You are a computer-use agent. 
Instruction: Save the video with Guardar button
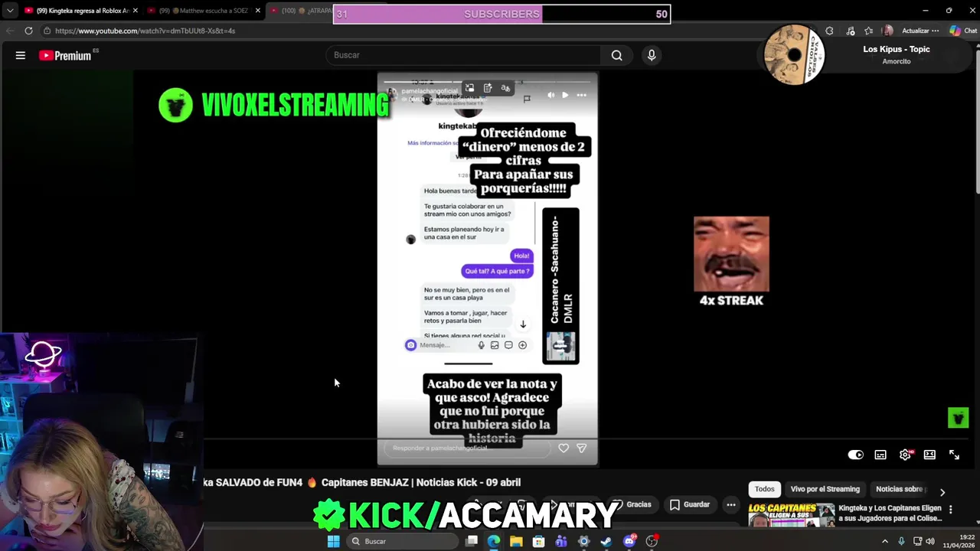pos(690,505)
